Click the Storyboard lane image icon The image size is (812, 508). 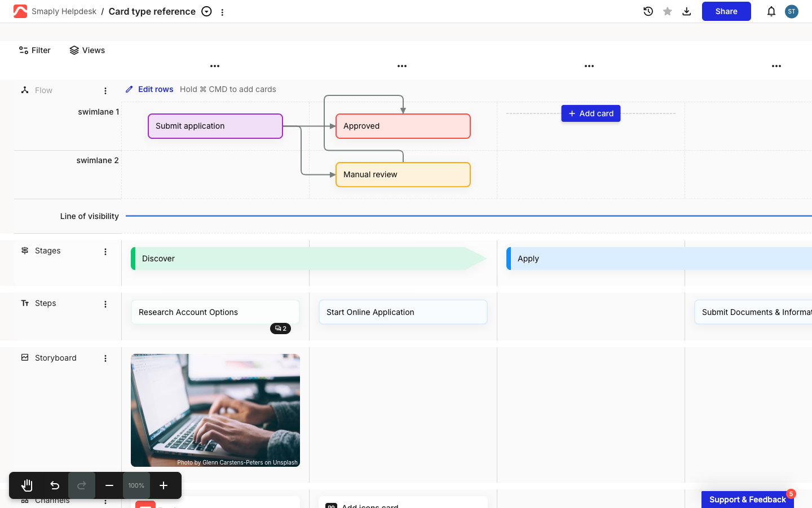pos(25,357)
